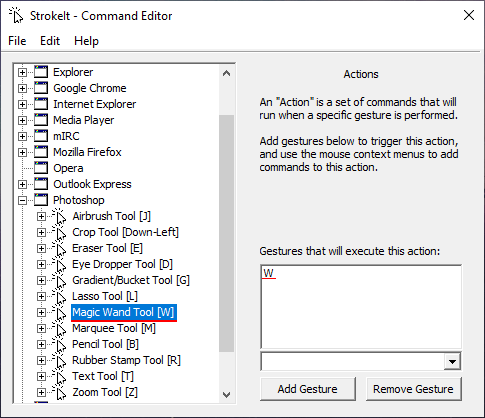Click the Remove Gesture button
The height and width of the screenshot is (418, 485).
coord(413,389)
